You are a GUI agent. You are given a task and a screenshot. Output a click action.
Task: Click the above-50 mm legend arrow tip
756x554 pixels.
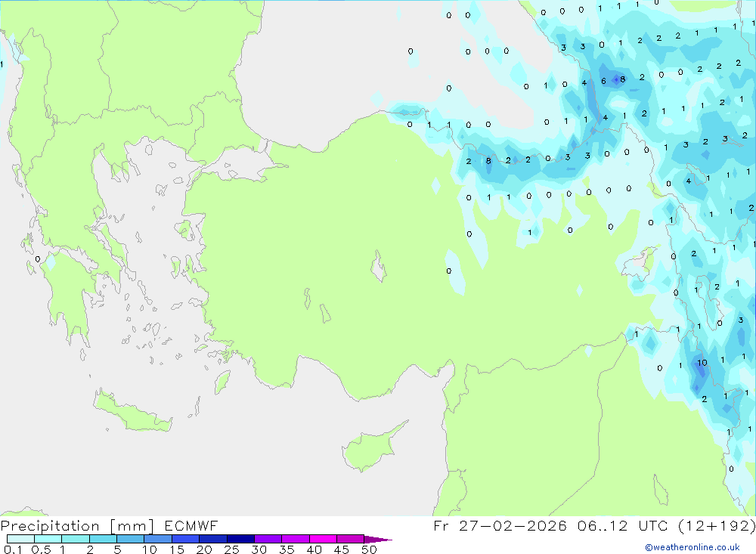[379, 540]
